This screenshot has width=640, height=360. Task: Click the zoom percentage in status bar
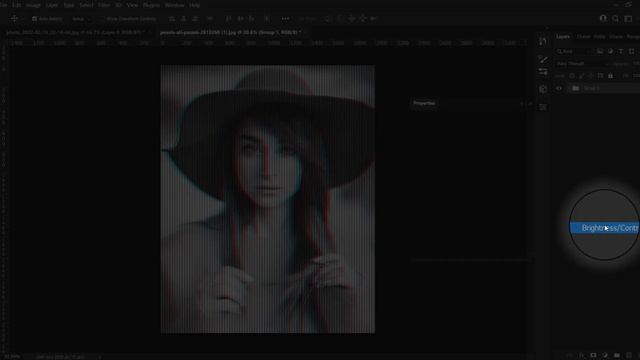pos(12,357)
